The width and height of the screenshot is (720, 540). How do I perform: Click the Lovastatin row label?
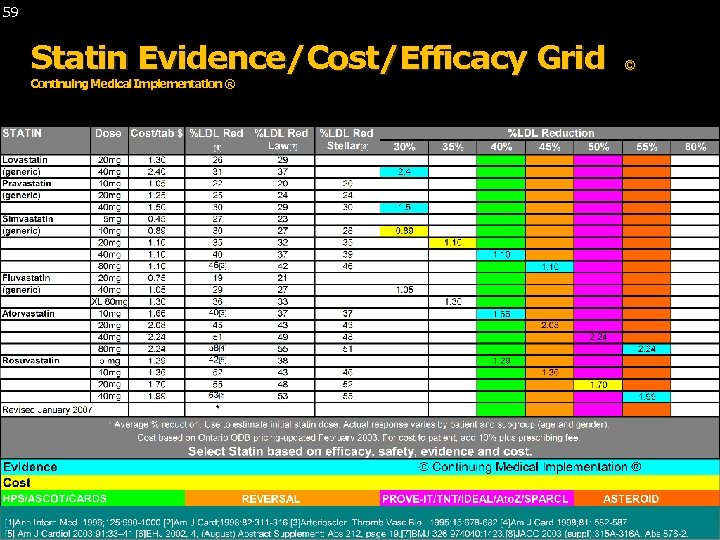tap(25, 160)
